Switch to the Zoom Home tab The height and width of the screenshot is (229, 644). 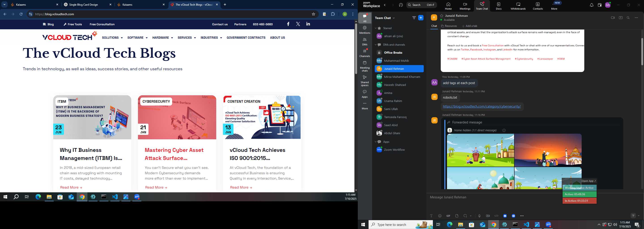448,6
